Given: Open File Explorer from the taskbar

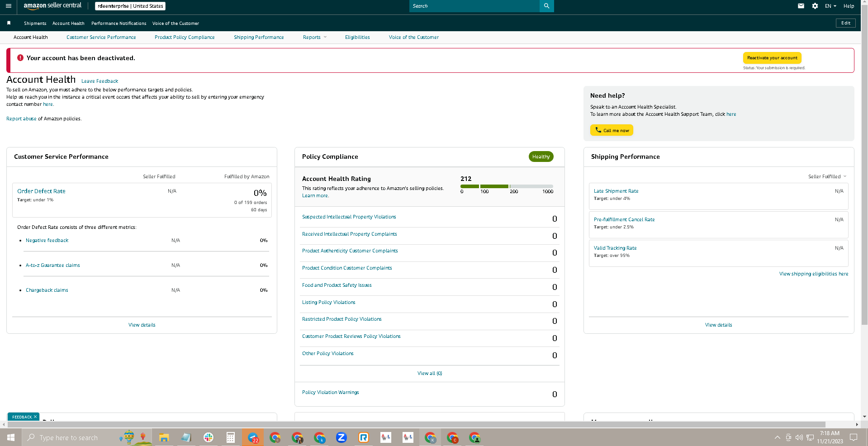Looking at the screenshot, I should [164, 437].
